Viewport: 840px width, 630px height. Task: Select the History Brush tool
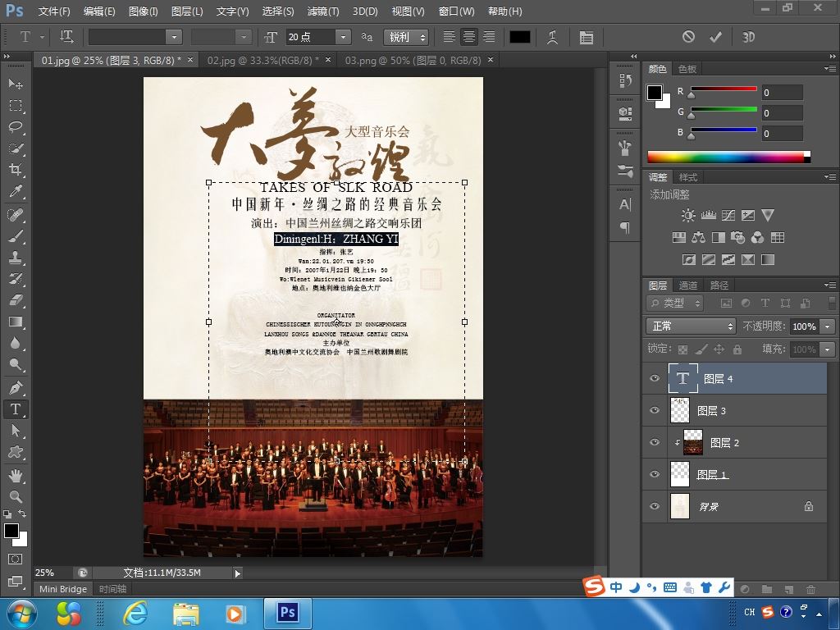pos(16,279)
